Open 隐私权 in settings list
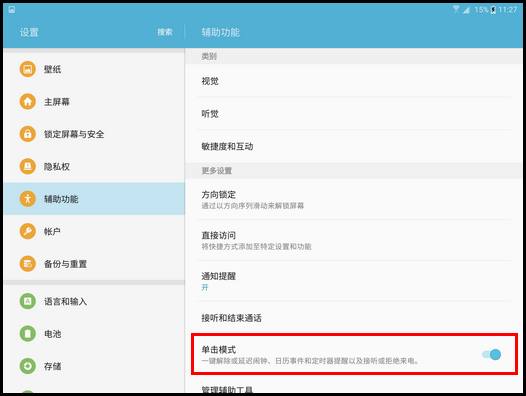526x396 pixels. (x=94, y=166)
